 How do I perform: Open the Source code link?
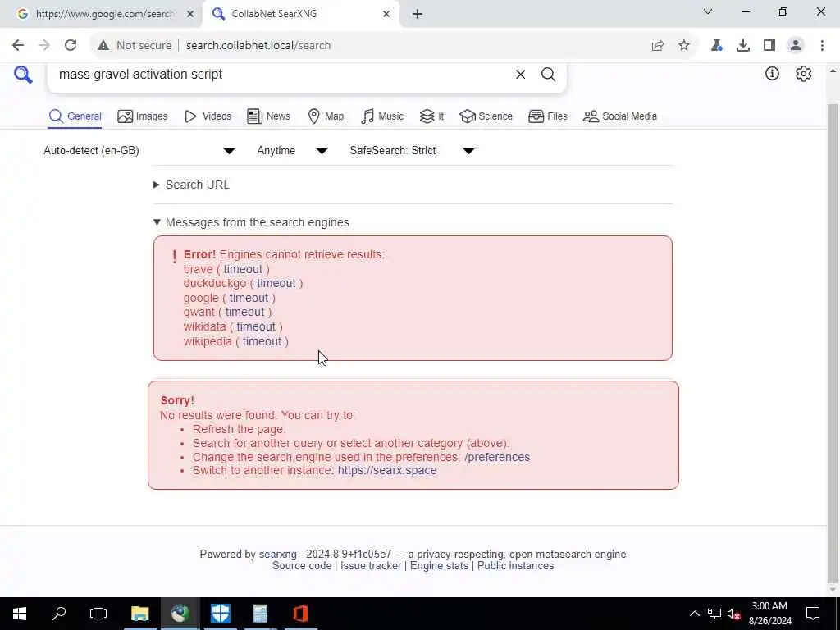(302, 566)
